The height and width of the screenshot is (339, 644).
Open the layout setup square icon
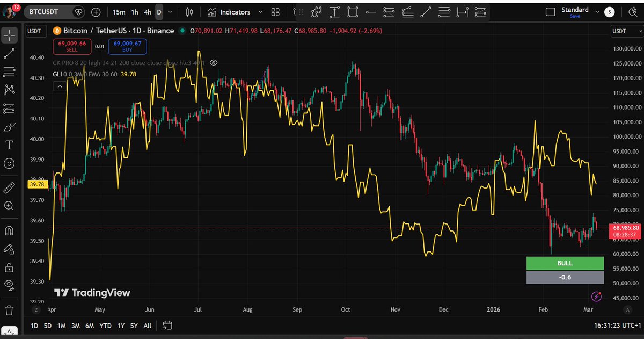pyautogui.click(x=550, y=12)
